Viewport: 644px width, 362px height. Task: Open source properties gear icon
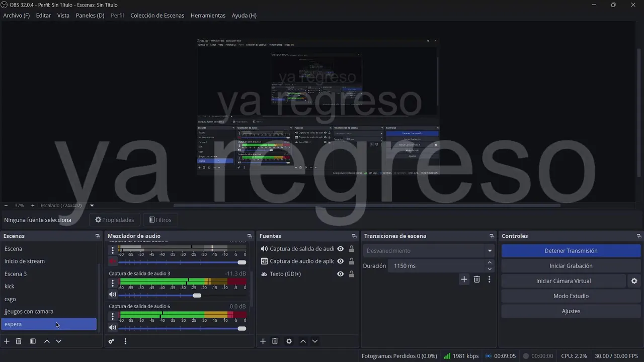click(x=289, y=341)
